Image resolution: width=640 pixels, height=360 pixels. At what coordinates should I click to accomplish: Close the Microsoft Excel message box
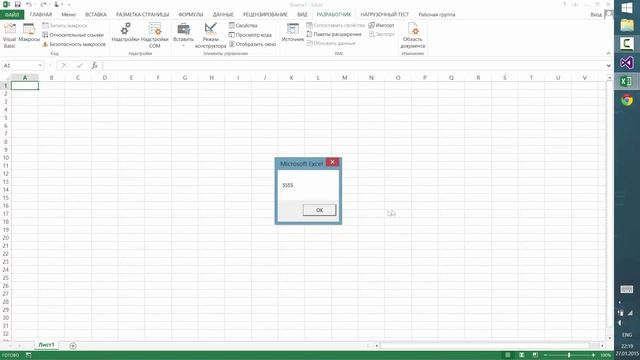pyautogui.click(x=332, y=162)
